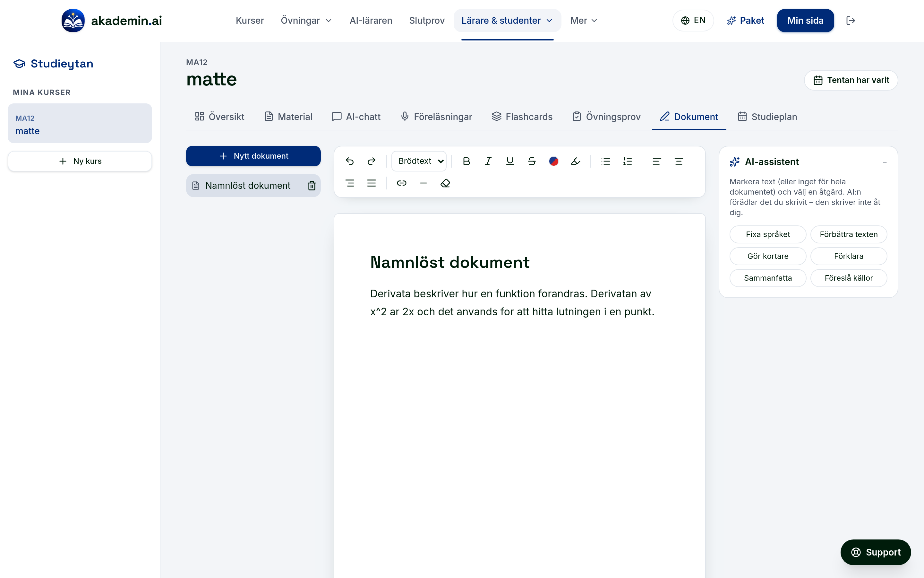
Task: Switch language to EN
Action: pyautogui.click(x=693, y=21)
